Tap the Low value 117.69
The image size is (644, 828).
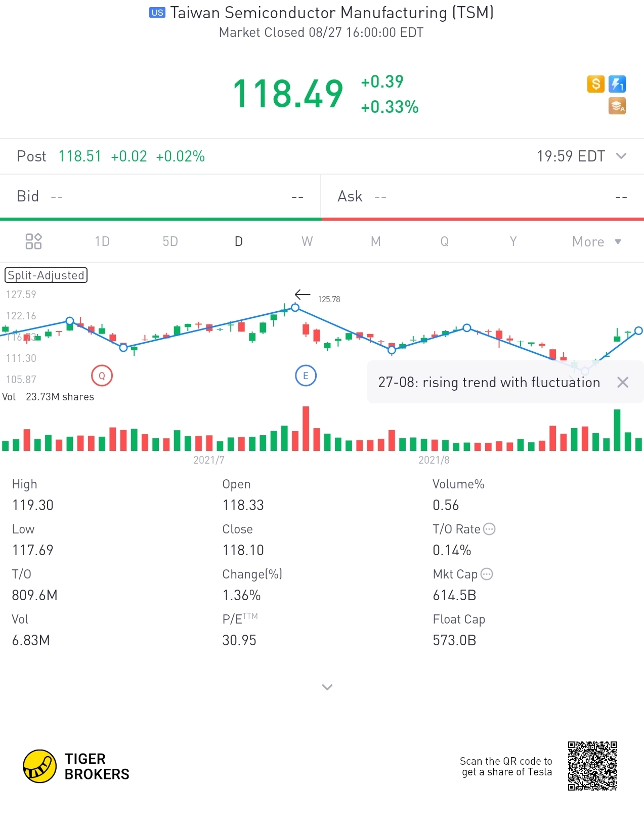coord(33,550)
